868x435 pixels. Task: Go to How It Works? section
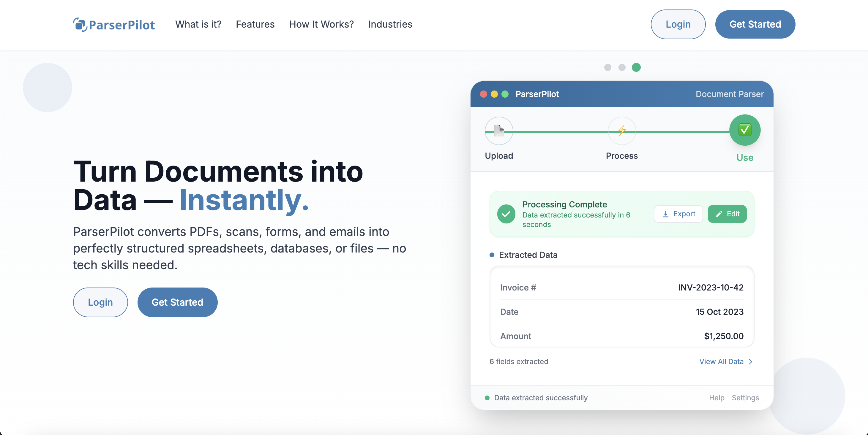(x=321, y=24)
